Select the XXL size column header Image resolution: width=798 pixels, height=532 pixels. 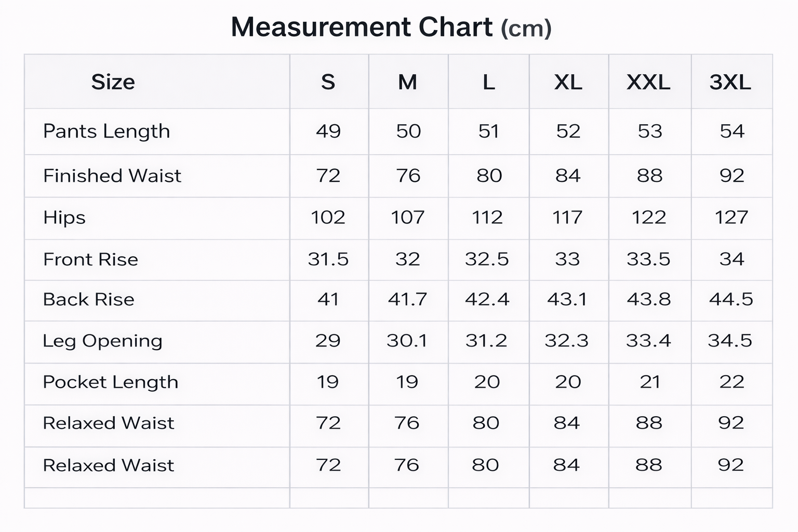[648, 82]
